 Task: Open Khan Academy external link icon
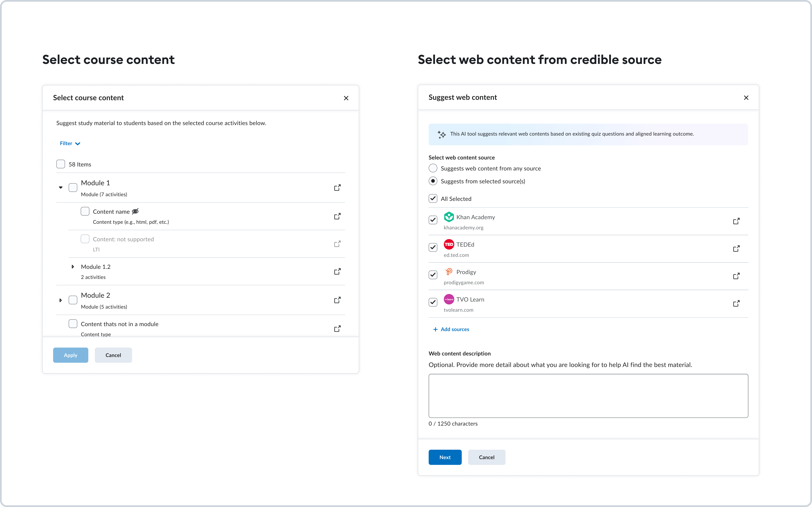point(736,221)
